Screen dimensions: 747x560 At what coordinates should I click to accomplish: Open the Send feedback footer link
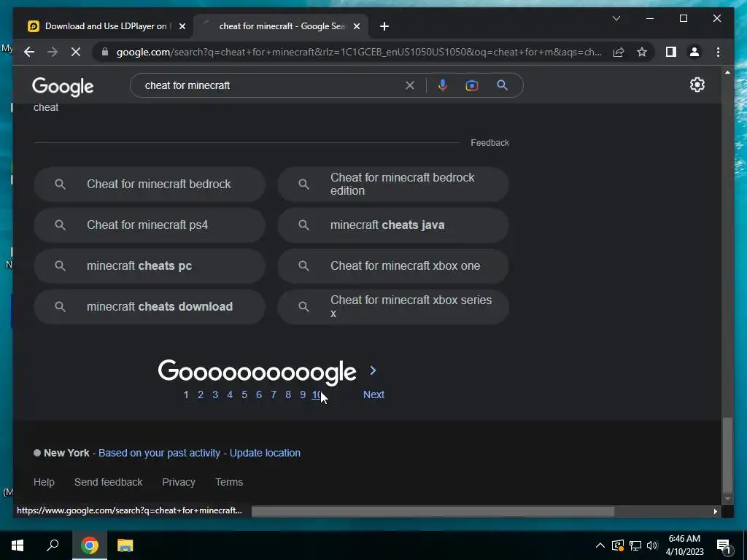[x=108, y=483]
